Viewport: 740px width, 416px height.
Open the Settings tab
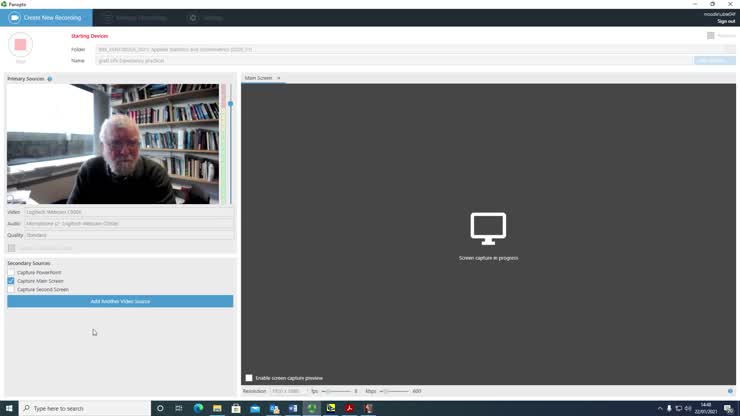(206, 17)
